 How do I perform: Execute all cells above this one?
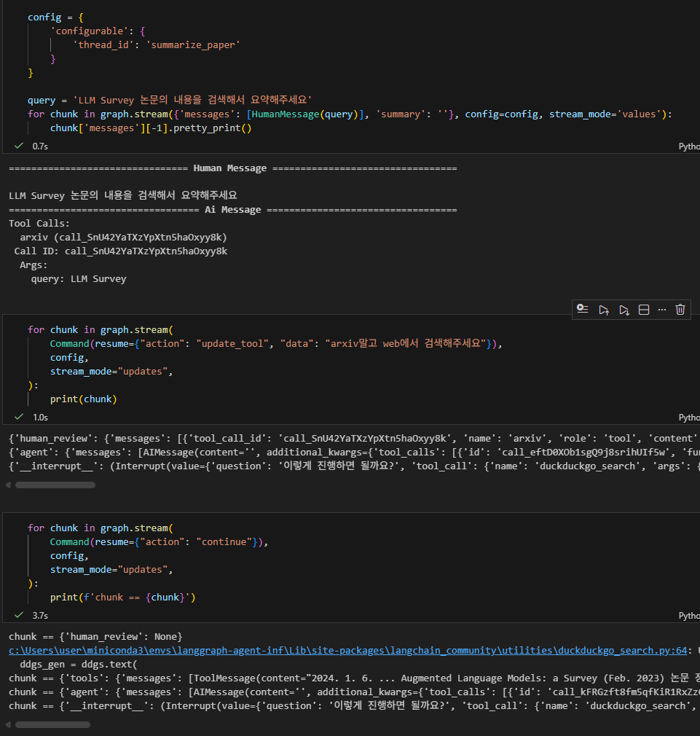pos(604,310)
